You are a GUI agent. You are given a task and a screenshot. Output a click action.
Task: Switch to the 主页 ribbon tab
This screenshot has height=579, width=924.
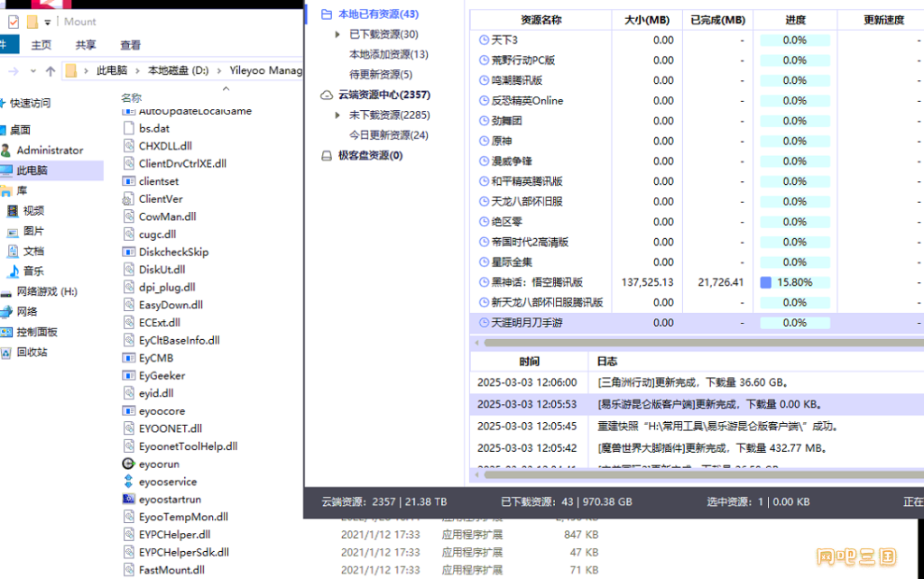(42, 45)
